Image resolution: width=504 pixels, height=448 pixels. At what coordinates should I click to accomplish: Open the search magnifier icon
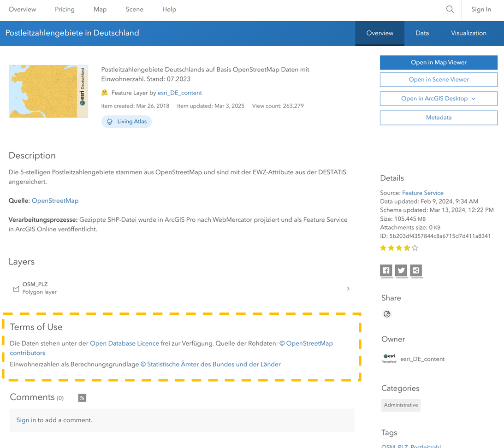pos(450,10)
